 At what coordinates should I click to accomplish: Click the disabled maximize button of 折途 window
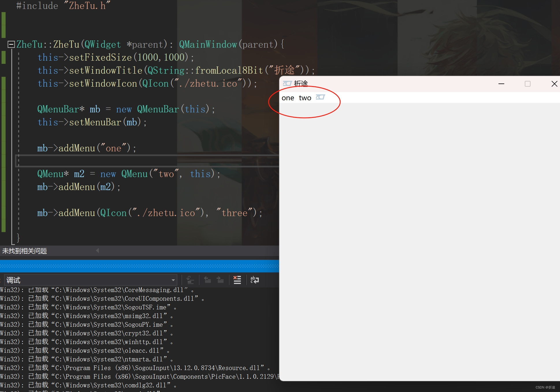528,84
